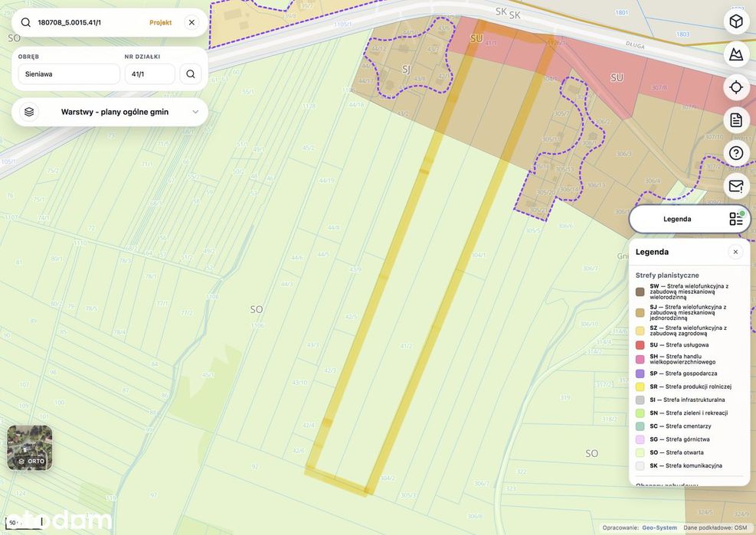Image resolution: width=756 pixels, height=535 pixels.
Task: Open terrain profile with the mountain icon
Action: 736,54
